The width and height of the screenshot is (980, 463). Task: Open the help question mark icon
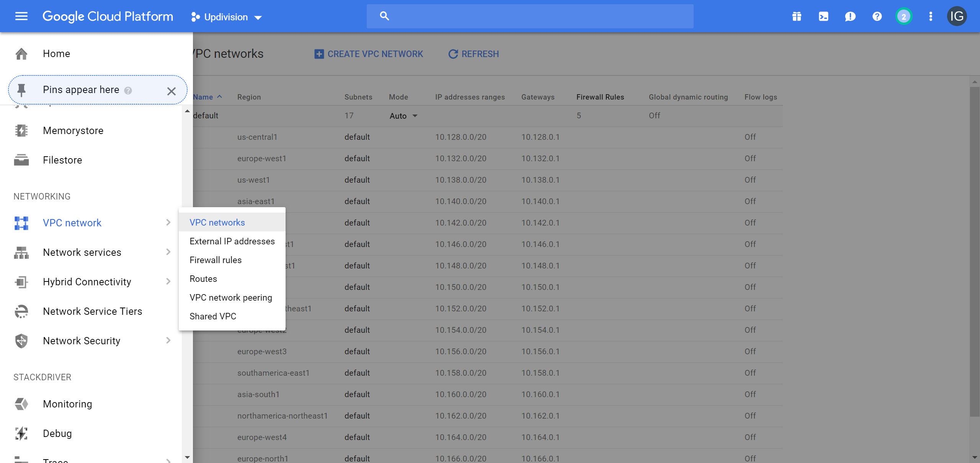(x=877, y=16)
